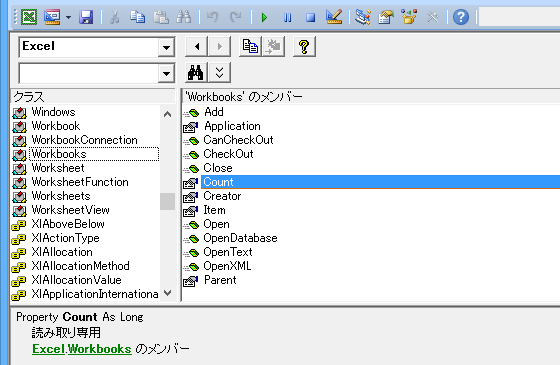
Task: Select the OpenText method
Action: tap(228, 252)
